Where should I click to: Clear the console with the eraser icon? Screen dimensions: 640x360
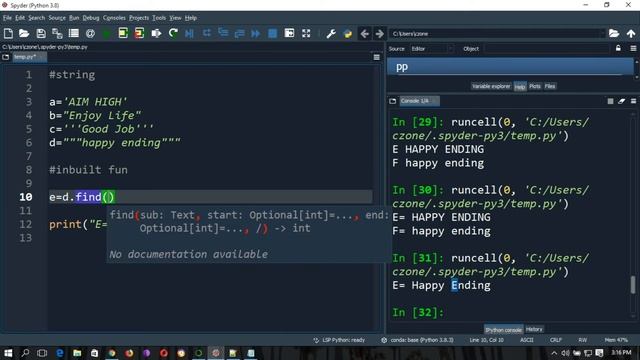click(x=622, y=101)
